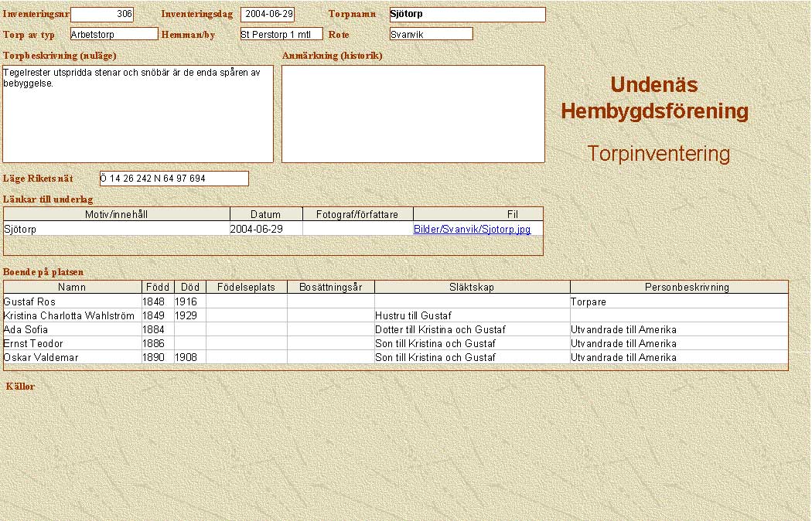This screenshot has width=812, height=521.
Task: Select the Inventeringsdag date field
Action: [268, 15]
